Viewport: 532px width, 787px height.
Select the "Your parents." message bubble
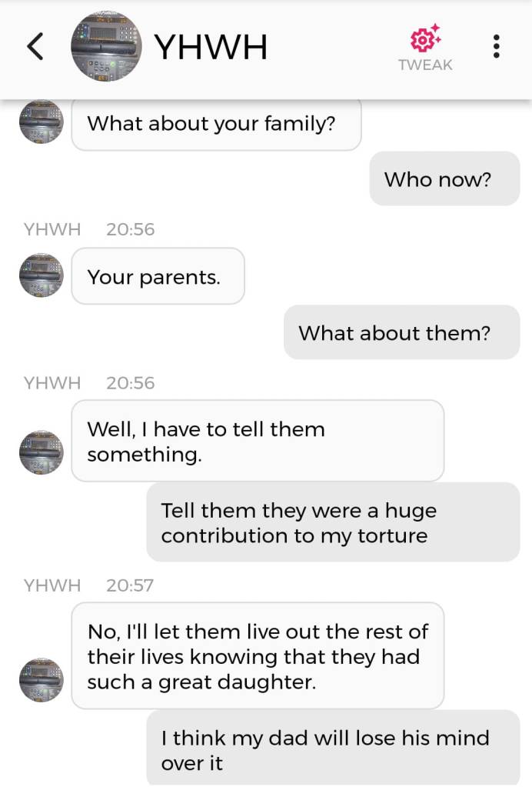[158, 276]
